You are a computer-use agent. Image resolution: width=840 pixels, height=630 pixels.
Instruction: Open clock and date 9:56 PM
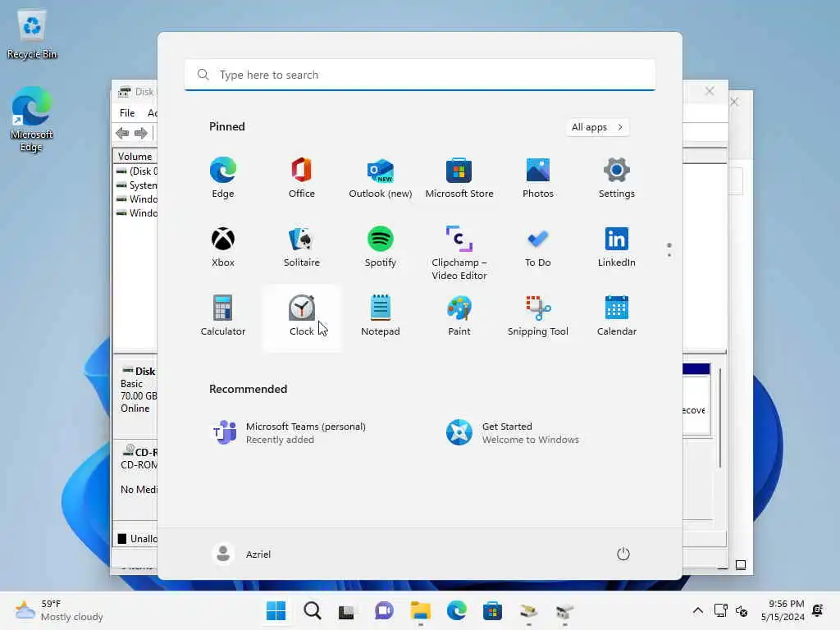pos(783,610)
